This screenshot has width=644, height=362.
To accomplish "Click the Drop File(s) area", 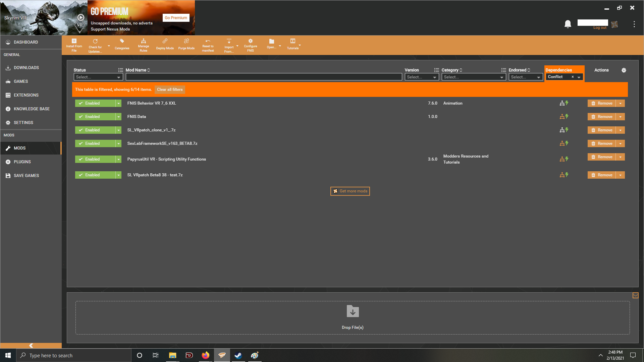I will click(353, 318).
